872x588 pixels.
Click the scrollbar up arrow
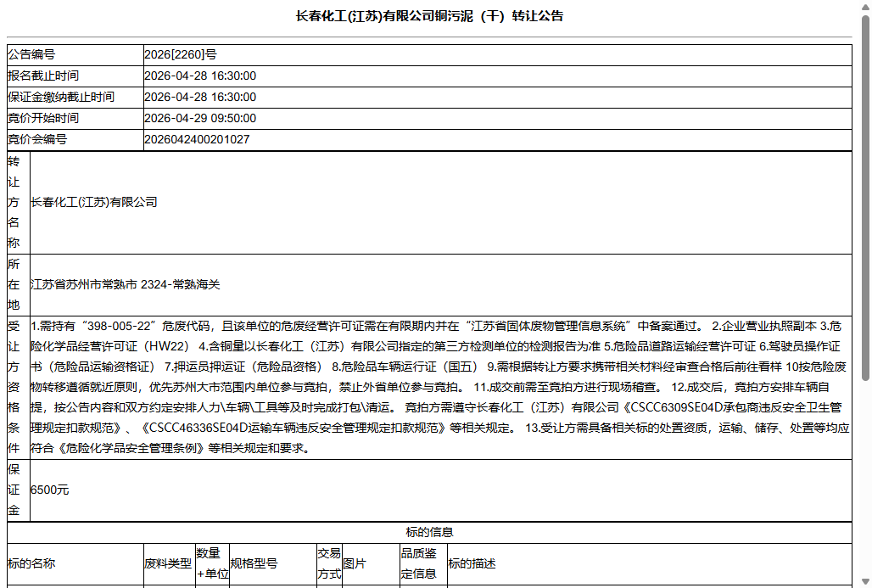(865, 6)
